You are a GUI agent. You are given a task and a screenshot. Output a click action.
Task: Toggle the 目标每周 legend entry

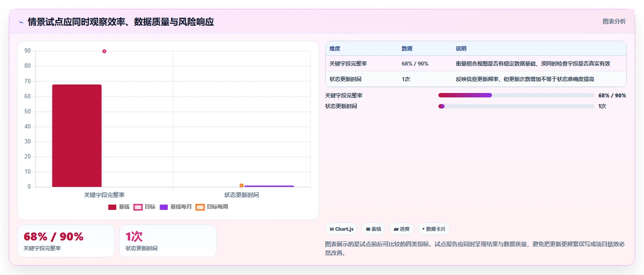212,207
